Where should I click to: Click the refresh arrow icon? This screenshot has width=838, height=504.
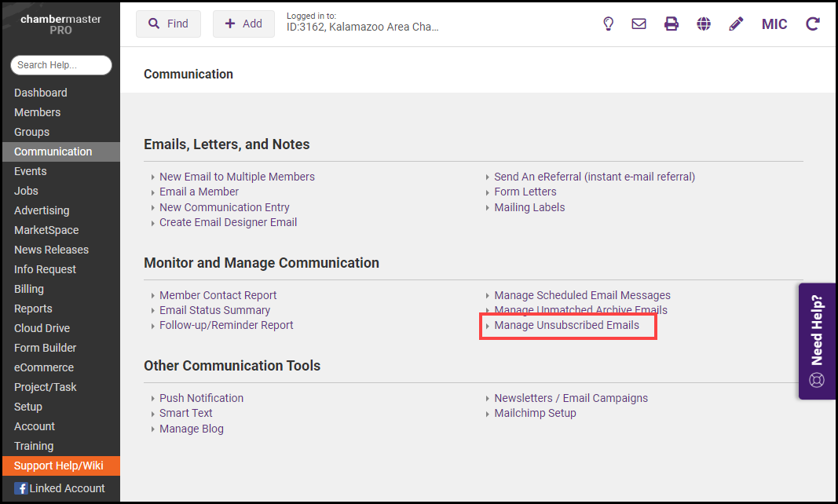point(813,24)
